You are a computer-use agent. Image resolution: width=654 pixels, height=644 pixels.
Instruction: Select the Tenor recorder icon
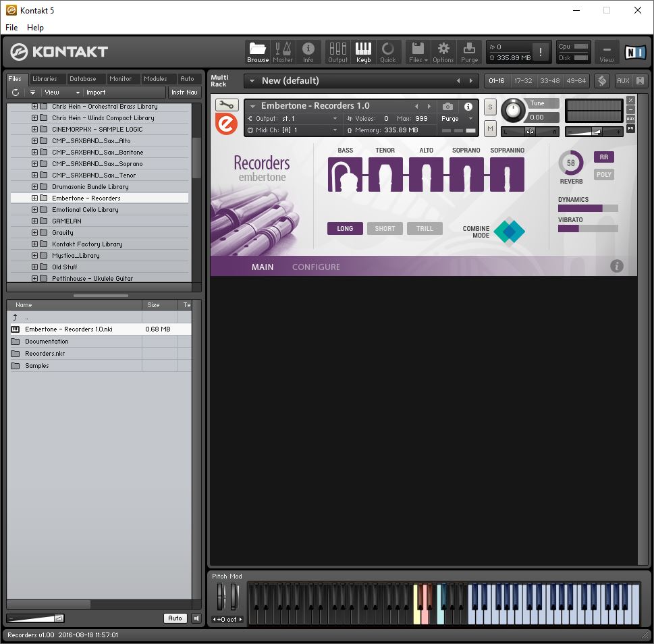point(385,174)
